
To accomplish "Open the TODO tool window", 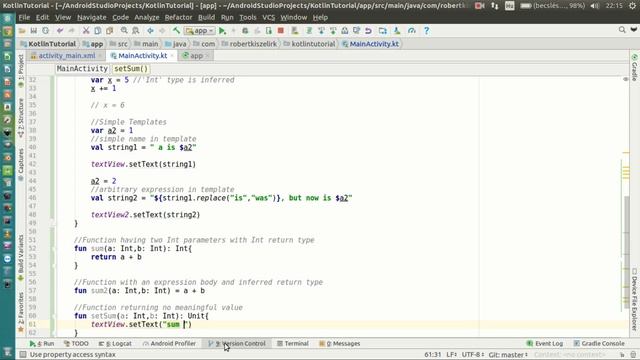I will (76, 344).
